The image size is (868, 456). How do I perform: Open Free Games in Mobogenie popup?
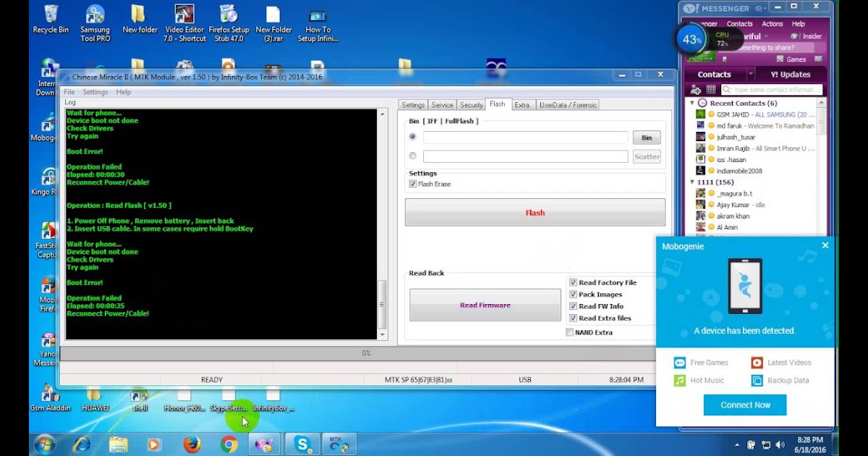[702, 363]
